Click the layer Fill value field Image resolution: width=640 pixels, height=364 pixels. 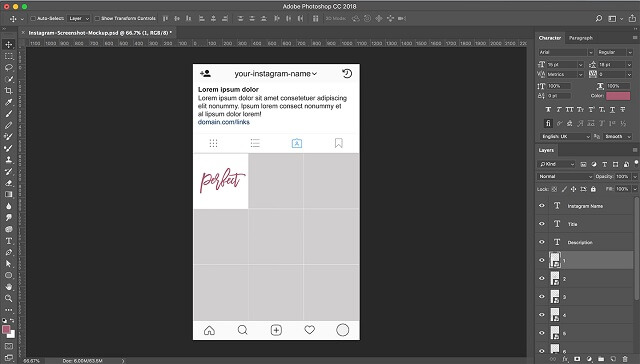click(x=622, y=189)
